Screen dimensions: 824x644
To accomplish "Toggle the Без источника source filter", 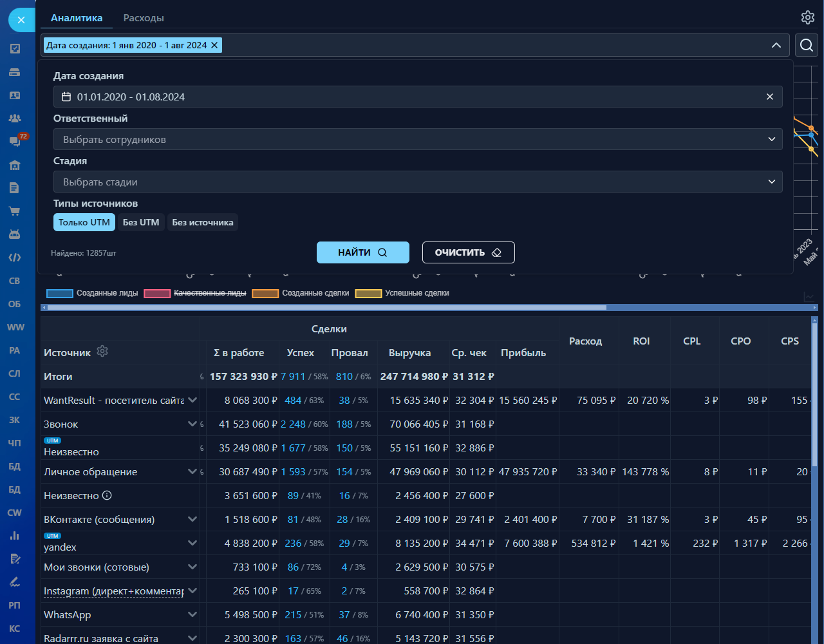I will coord(203,222).
